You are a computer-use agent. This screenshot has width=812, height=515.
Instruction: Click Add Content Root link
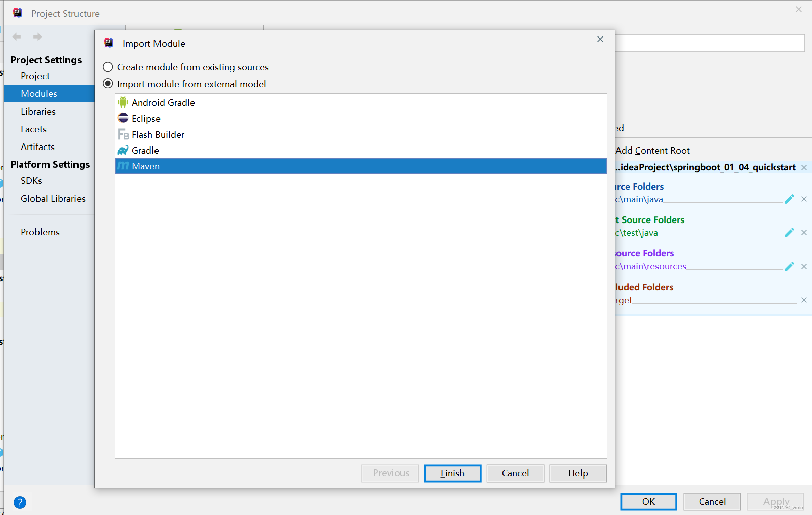(x=652, y=150)
